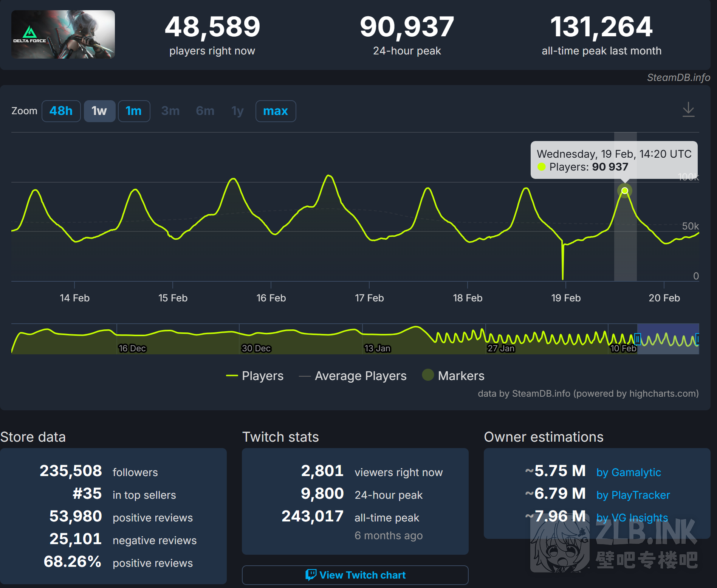Click the 13 Jan area in navigator
The height and width of the screenshot is (588, 717).
pyautogui.click(x=377, y=348)
